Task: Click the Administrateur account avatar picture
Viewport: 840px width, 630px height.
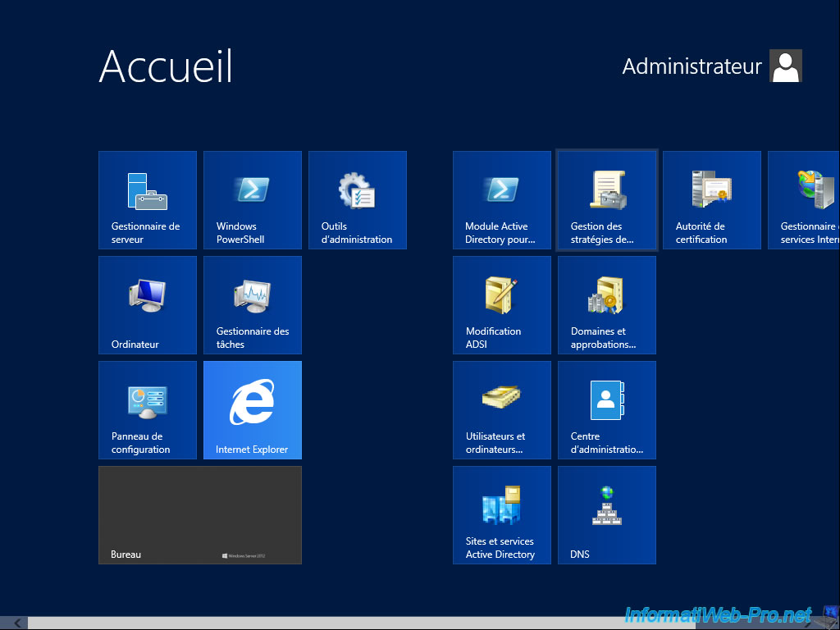Action: (x=785, y=66)
